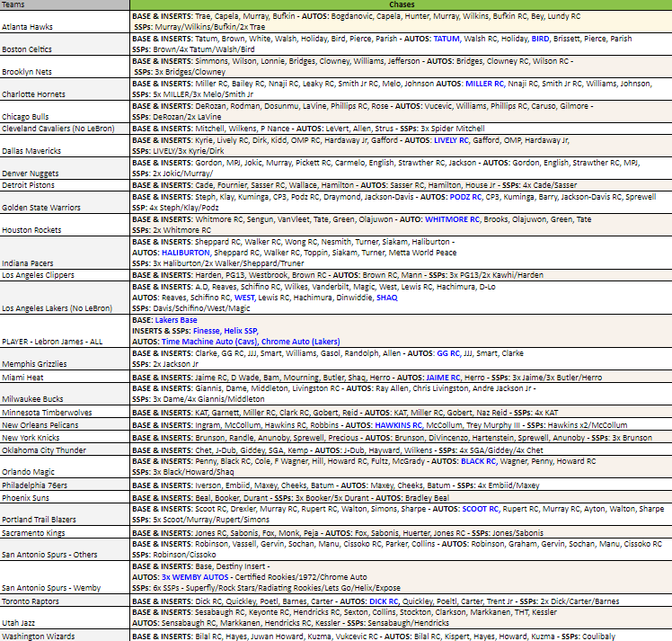Select the Golden State Warriors cell
The image size is (672, 641).
[43, 206]
